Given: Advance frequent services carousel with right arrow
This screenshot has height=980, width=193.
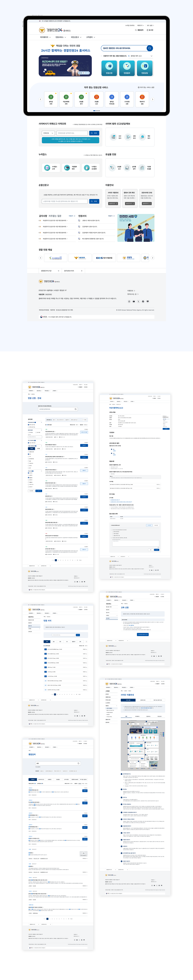Looking at the screenshot, I should coord(153,99).
